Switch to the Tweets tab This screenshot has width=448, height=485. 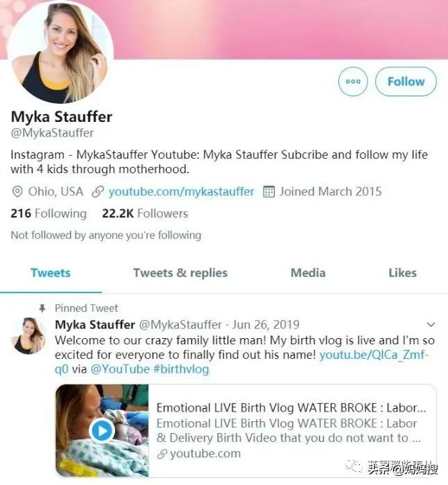click(50, 273)
